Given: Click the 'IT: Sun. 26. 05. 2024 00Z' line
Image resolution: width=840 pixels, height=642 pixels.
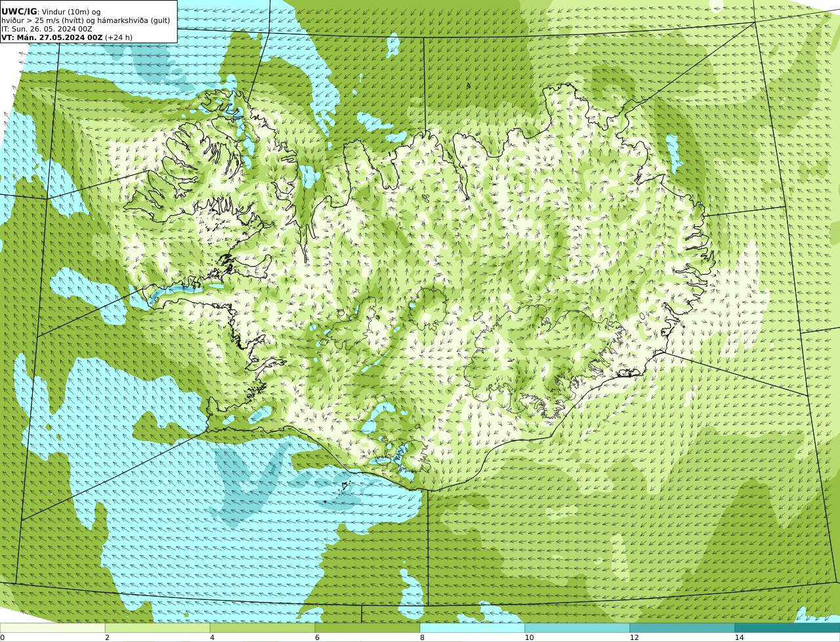Looking at the screenshot, I should click(47, 29).
